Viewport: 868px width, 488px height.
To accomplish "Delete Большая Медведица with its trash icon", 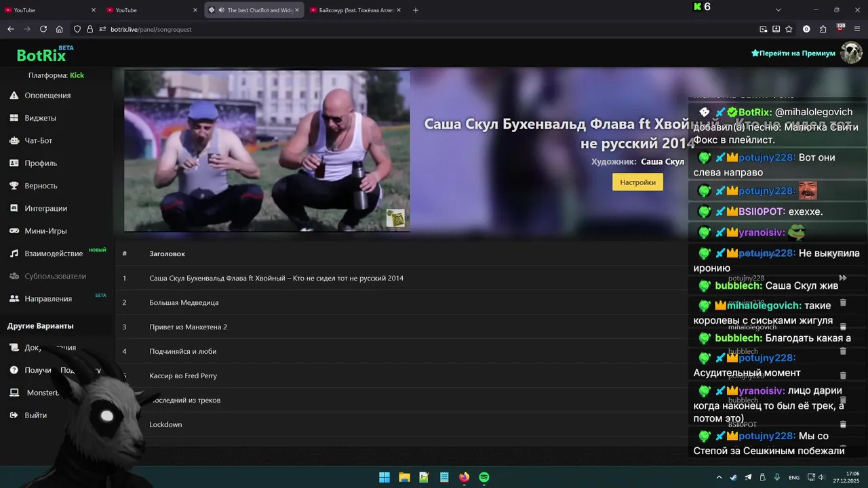I will 843,302.
